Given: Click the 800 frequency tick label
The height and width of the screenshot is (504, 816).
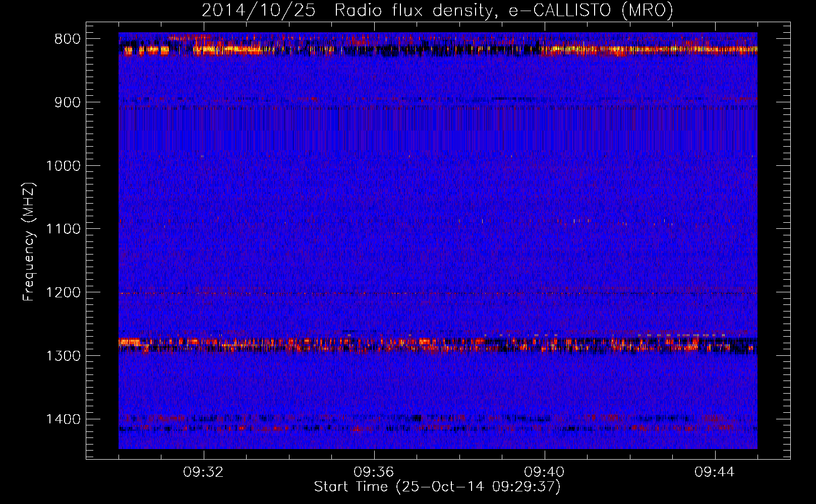Looking at the screenshot, I should [67, 39].
